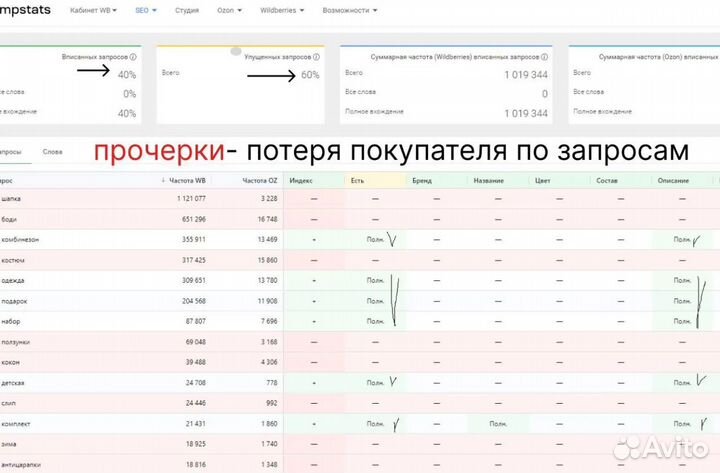The image size is (720, 473).
Task: Click OZ frequency value 15 860
Action: click(267, 260)
